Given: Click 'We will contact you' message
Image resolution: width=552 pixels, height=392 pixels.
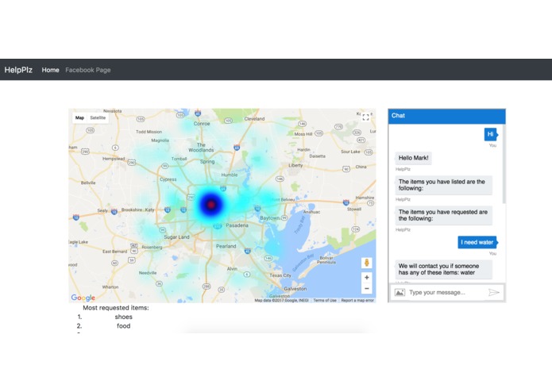Looking at the screenshot, I should [x=443, y=269].
